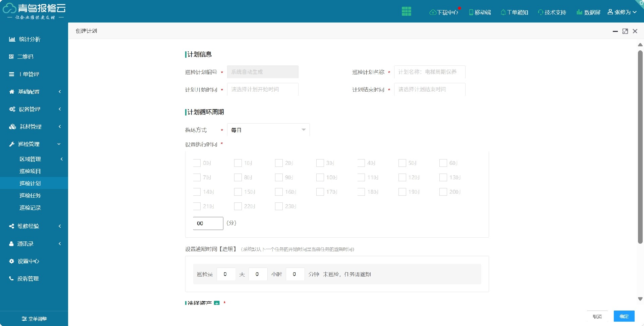This screenshot has width=644, height=326.
Task: Open the 数据屏 data screen
Action: (588, 12)
